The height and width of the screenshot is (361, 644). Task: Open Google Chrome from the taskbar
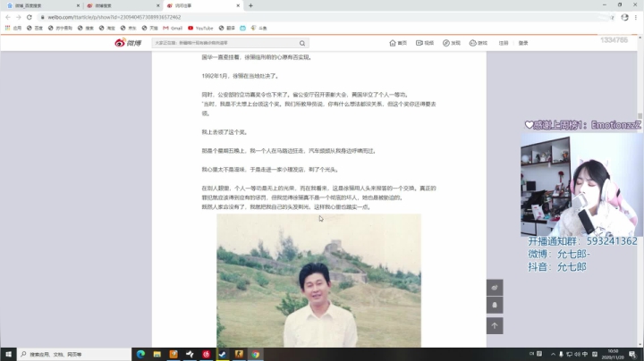(x=256, y=354)
